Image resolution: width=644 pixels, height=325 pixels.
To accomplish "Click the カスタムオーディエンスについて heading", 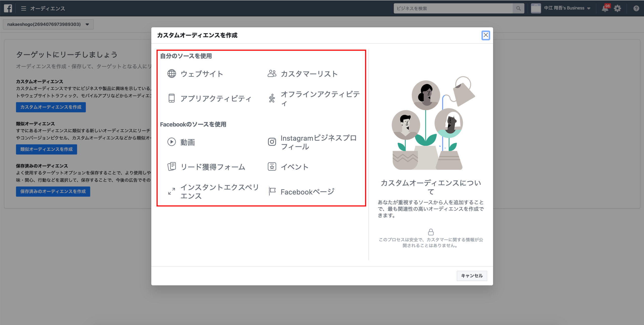I will [x=431, y=187].
